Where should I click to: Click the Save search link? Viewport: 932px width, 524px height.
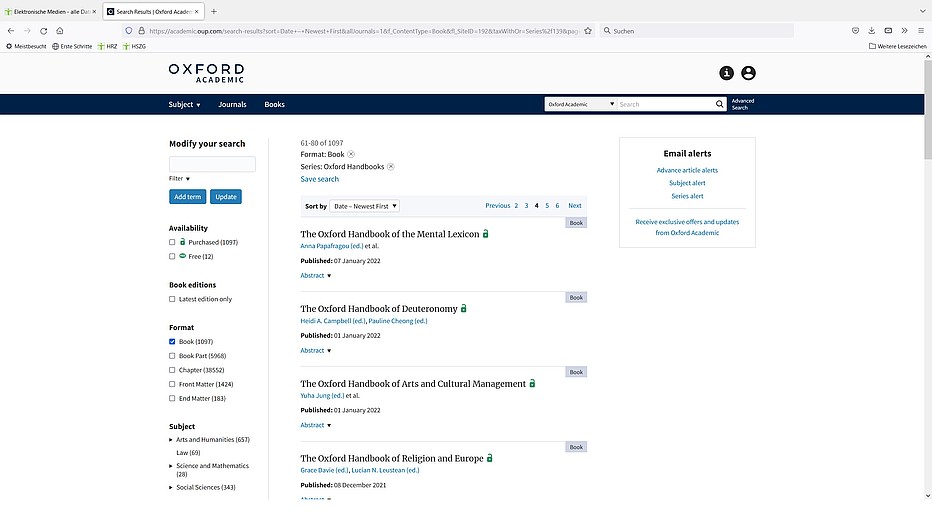(x=320, y=179)
